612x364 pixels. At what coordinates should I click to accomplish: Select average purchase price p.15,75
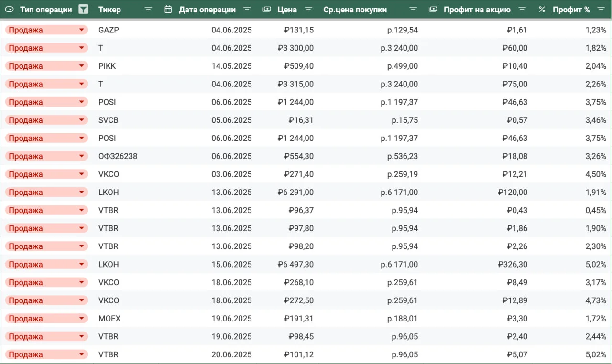point(404,120)
